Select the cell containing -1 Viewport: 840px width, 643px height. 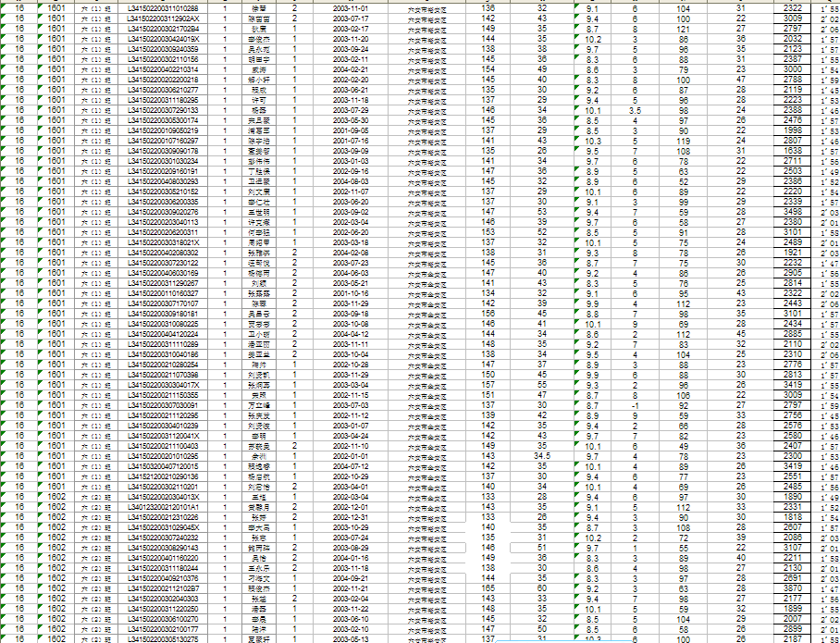pos(635,405)
